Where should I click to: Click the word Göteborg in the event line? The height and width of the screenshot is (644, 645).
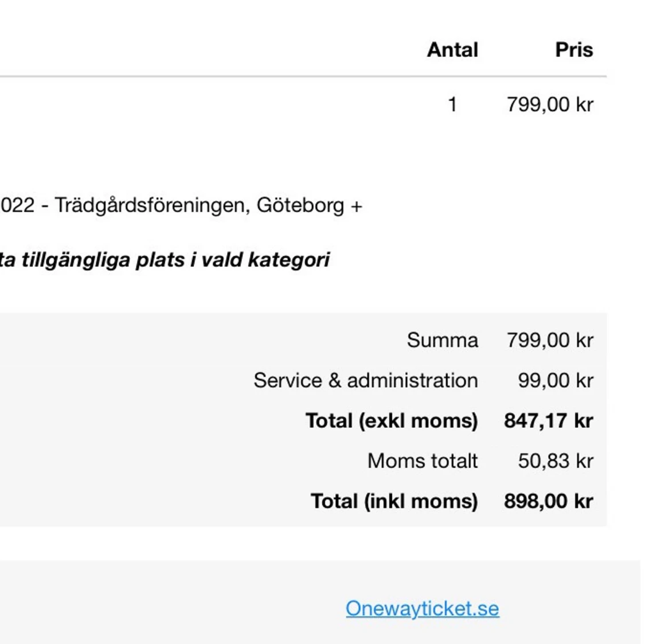click(x=300, y=205)
